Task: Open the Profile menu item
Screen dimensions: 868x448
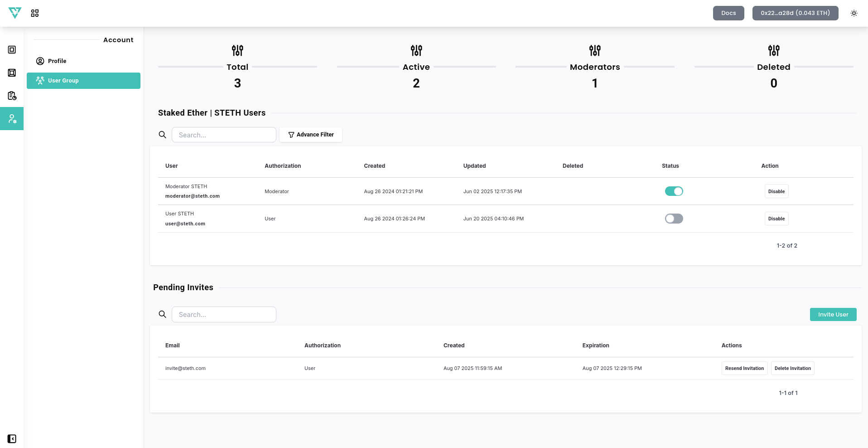Action: click(57, 61)
